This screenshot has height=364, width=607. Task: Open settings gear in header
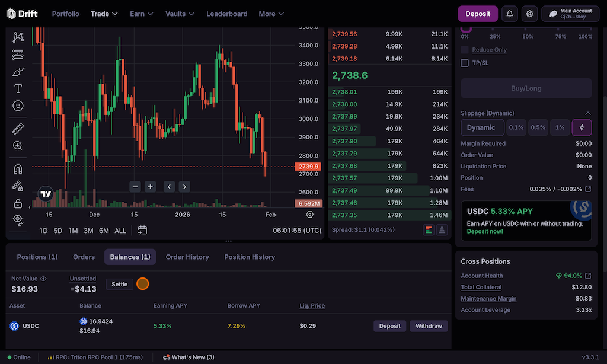[529, 14]
